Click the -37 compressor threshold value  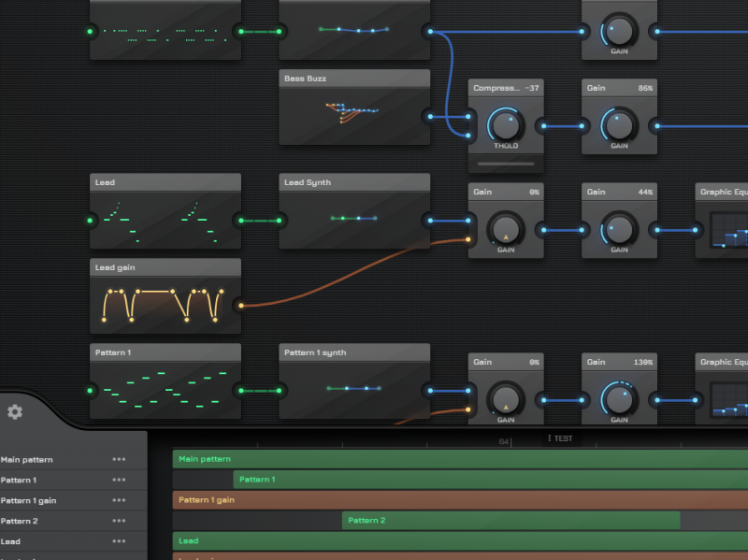click(532, 88)
